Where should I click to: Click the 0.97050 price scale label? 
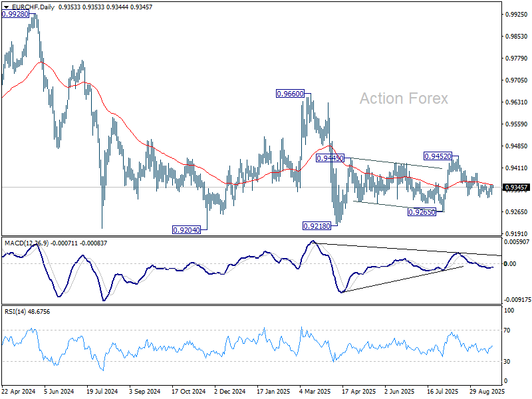tap(517, 80)
